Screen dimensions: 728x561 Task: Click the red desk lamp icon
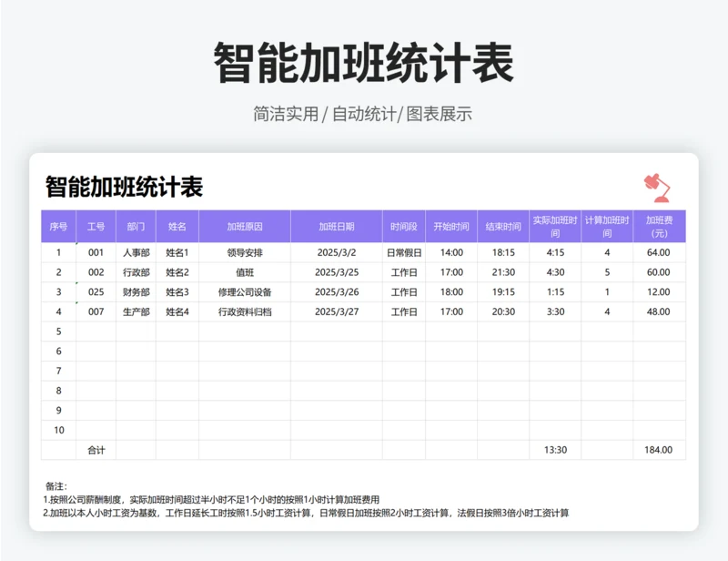(657, 188)
